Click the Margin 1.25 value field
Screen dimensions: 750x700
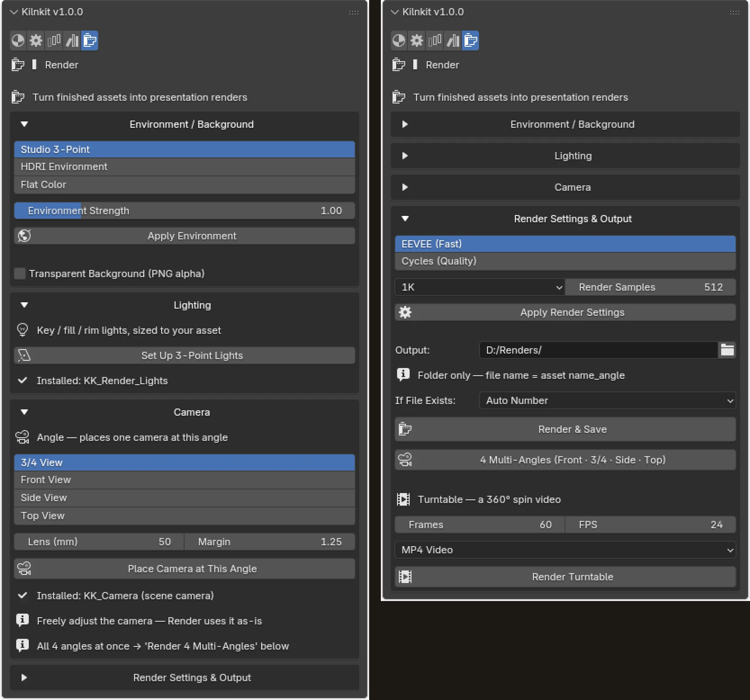pos(270,542)
